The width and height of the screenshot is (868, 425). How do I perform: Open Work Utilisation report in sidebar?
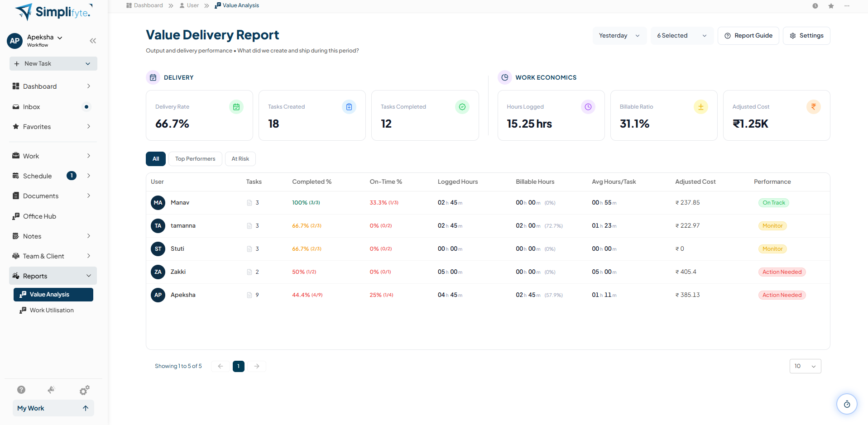(x=52, y=310)
